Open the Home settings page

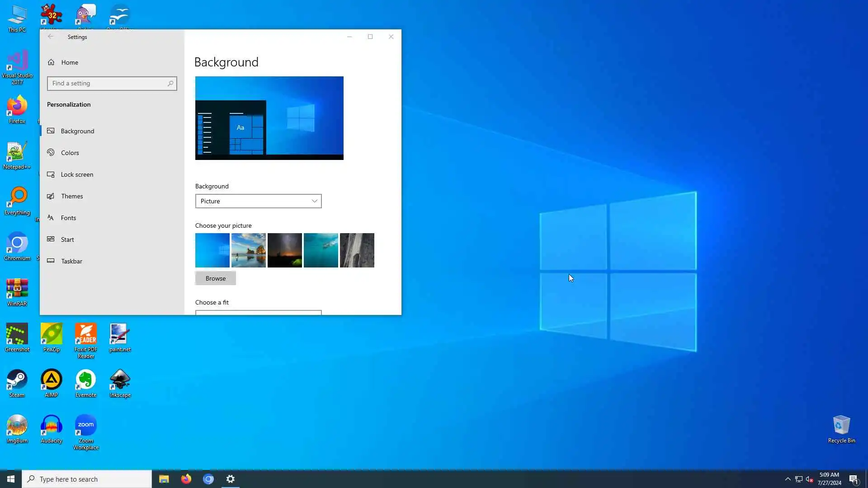coord(69,62)
